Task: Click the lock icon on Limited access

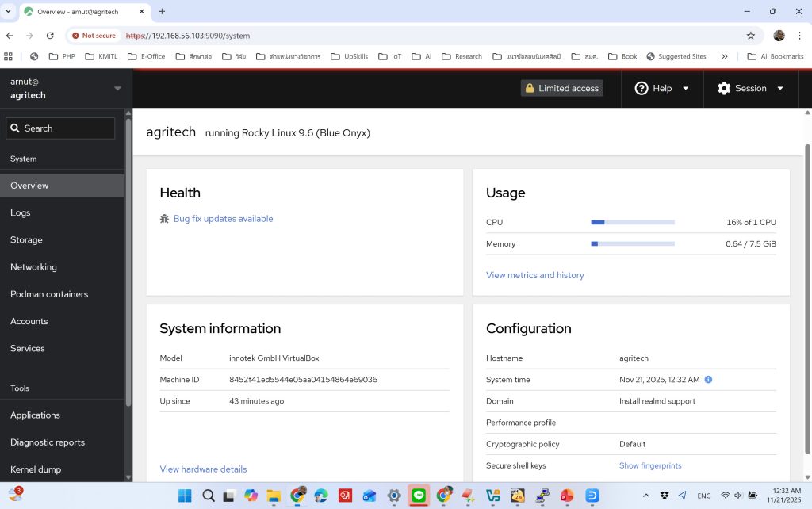Action: coord(530,89)
